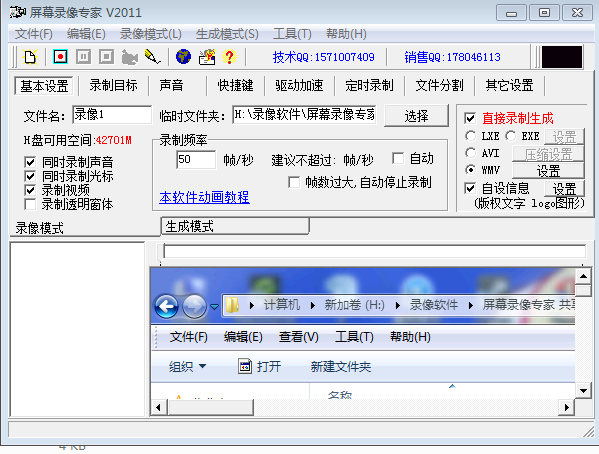Click the back arrow in embedded explorer

(x=167, y=306)
